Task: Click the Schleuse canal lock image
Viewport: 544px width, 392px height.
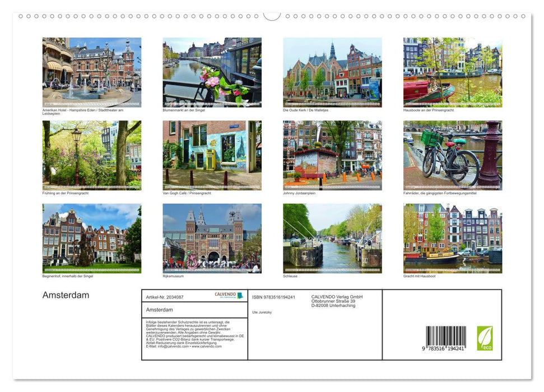Action: (x=332, y=239)
